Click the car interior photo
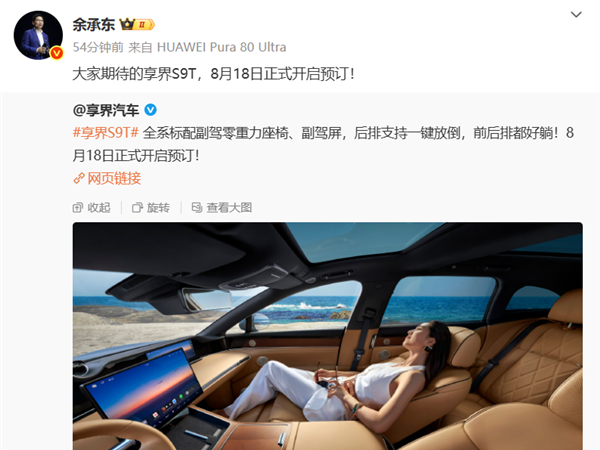 click(328, 336)
